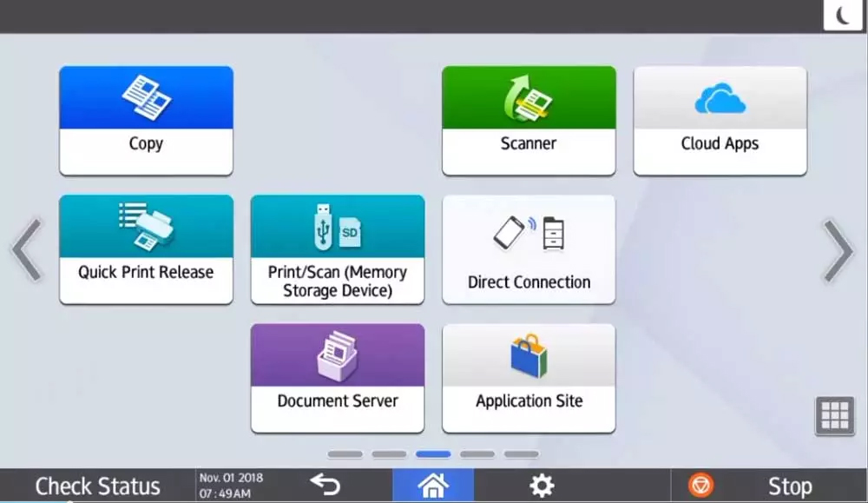Viewport: 868px width, 503px height.
Task: Go to next home page arrow
Action: 838,250
